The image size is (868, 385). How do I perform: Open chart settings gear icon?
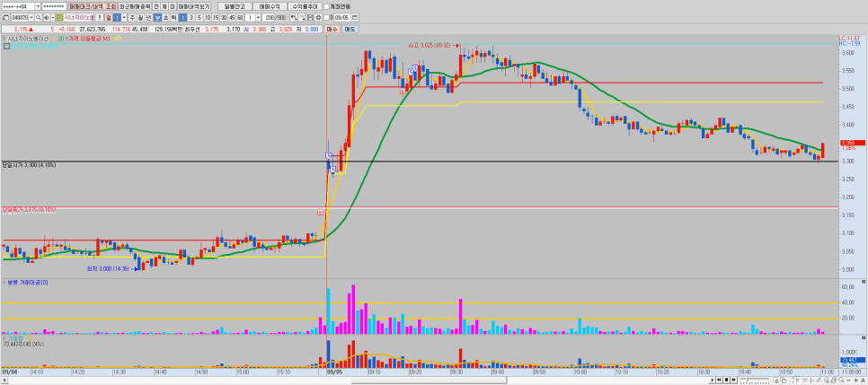pos(318,18)
